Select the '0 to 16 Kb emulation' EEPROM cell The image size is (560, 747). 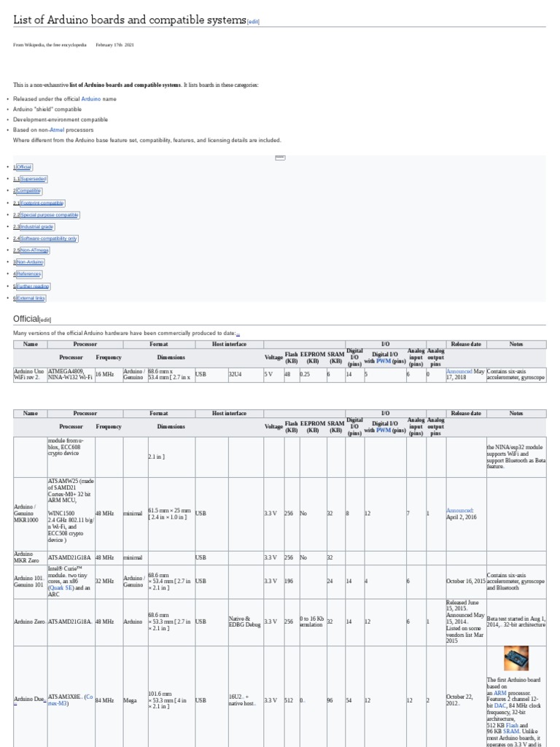coord(312,622)
